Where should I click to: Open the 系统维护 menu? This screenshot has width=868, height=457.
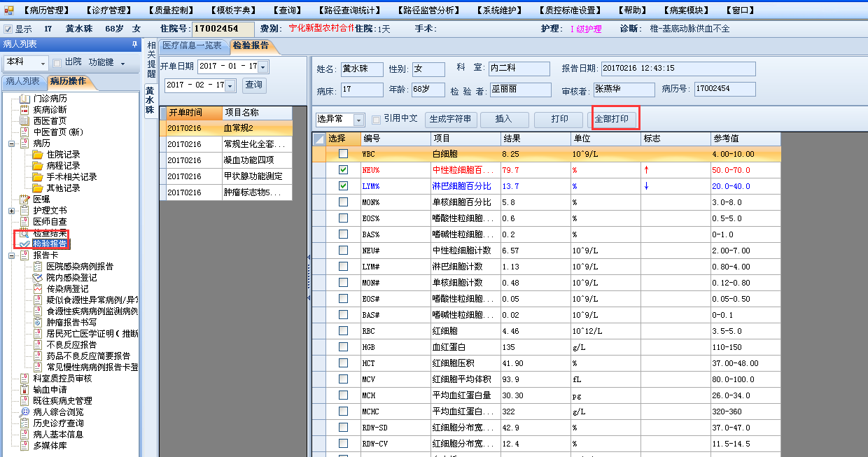pos(499,10)
